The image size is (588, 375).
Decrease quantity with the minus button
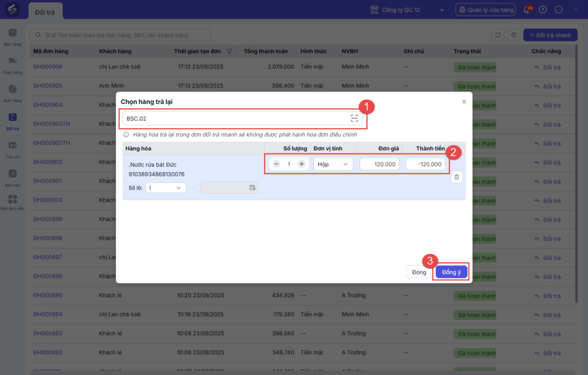point(276,164)
